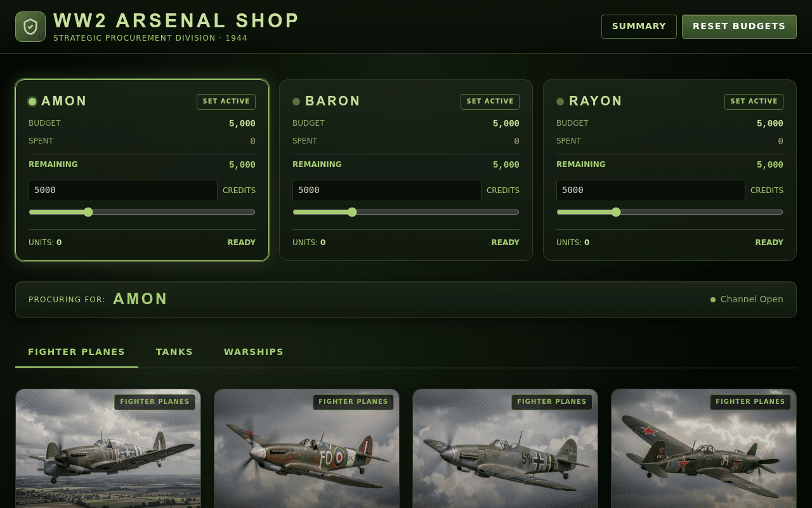This screenshot has width=812, height=508.
Task: Click Amon's budget credits input field
Action: pos(123,190)
